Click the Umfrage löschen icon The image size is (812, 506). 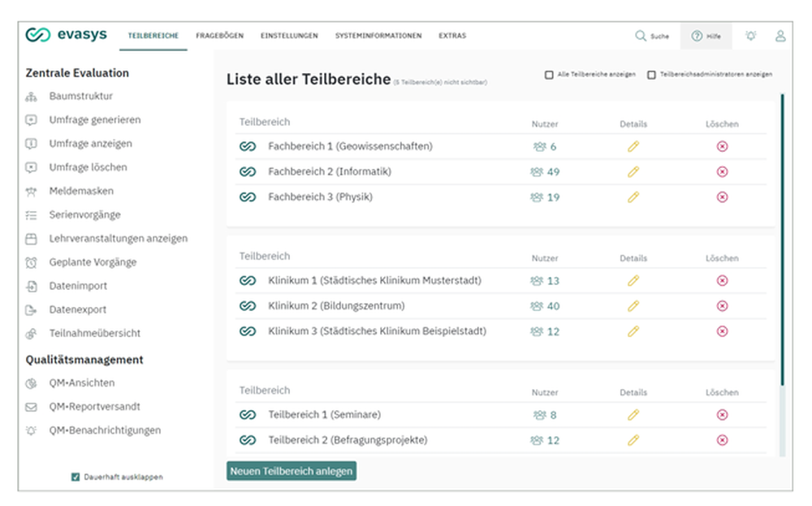coord(31,168)
